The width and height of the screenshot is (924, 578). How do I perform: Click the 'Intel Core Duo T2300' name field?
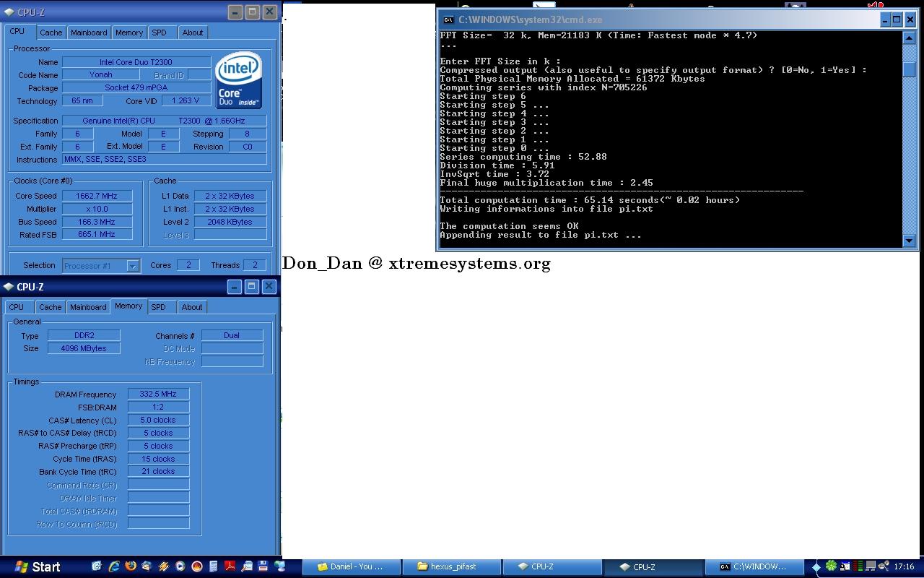[x=136, y=62]
